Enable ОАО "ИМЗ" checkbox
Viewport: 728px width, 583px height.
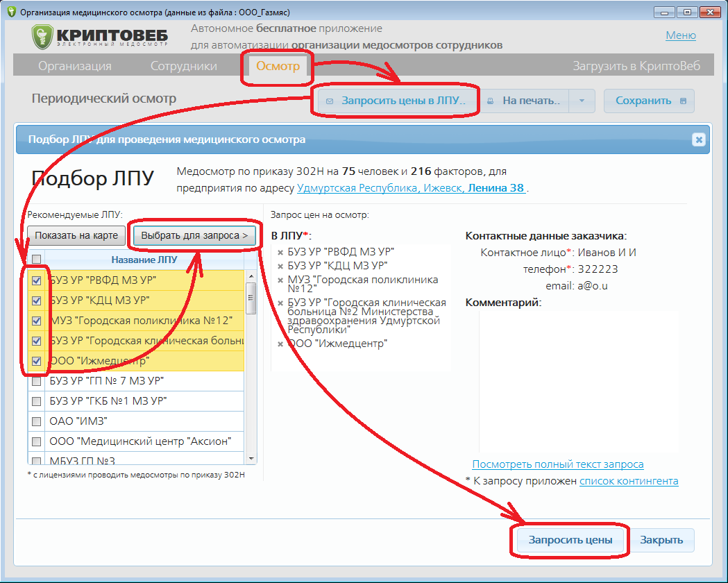pyautogui.click(x=37, y=421)
